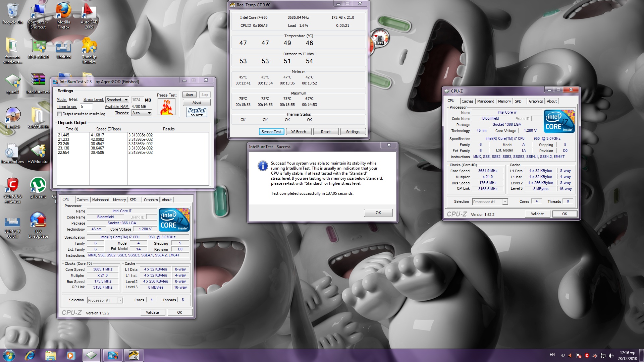This screenshot has width=644, height=362.
Task: Open the Threads Auto dropdown in IntelBurnTest
Action: (142, 113)
